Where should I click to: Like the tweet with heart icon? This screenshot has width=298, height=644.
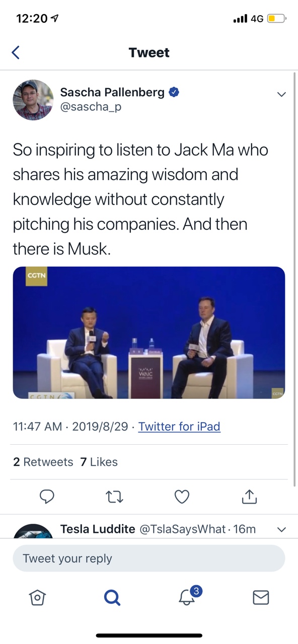click(x=182, y=497)
